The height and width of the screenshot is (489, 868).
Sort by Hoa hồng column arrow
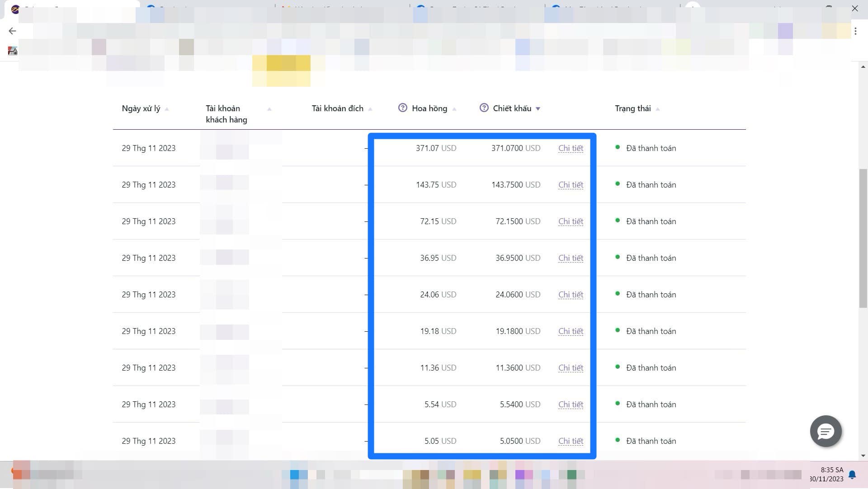click(x=454, y=109)
